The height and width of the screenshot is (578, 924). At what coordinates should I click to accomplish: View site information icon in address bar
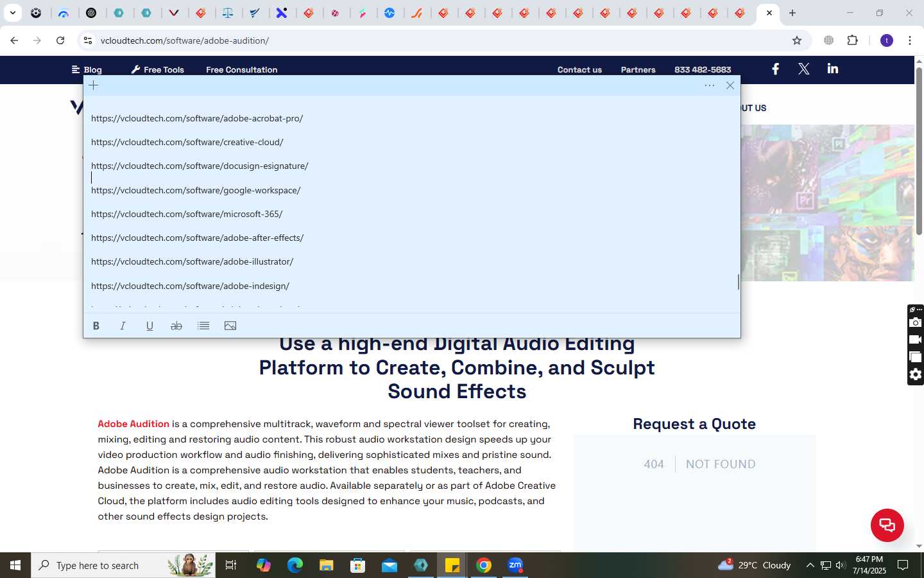[x=88, y=40]
